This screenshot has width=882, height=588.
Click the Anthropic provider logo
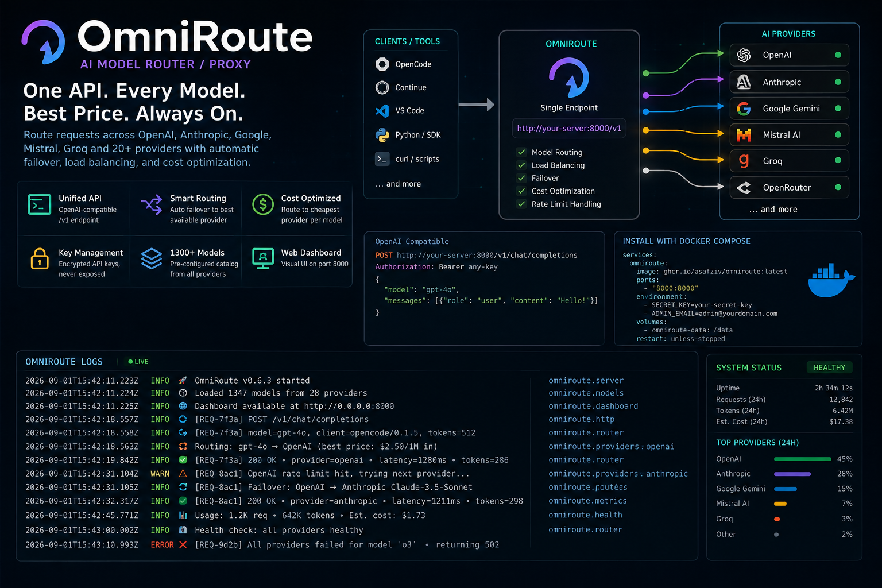tap(744, 82)
